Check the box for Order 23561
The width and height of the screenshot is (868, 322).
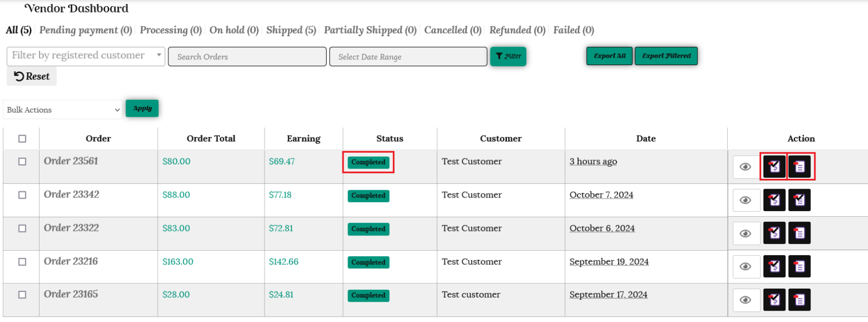pyautogui.click(x=22, y=161)
